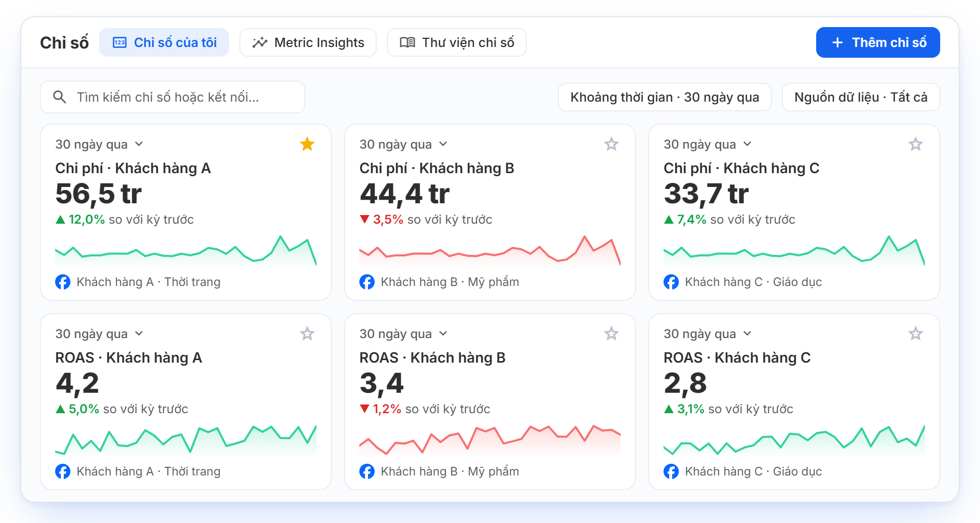Image resolution: width=980 pixels, height=523 pixels.
Task: Expand period chevron on ROAS Khách hàng A
Action: click(x=139, y=334)
